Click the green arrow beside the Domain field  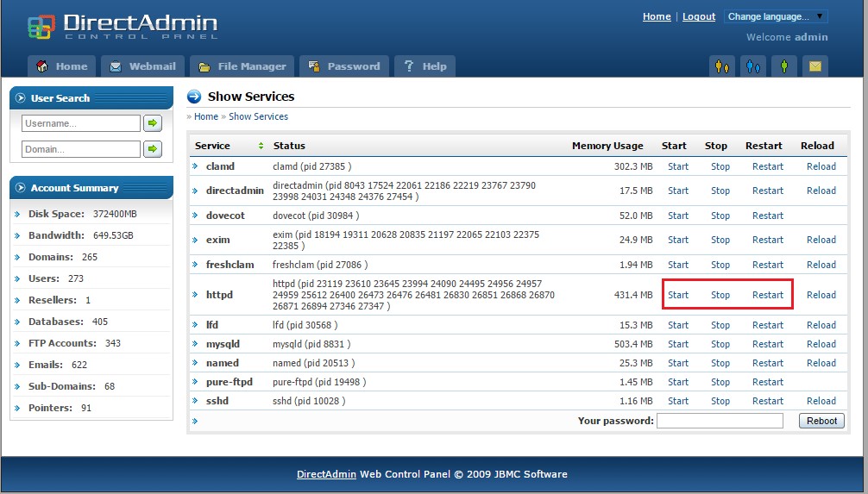153,149
